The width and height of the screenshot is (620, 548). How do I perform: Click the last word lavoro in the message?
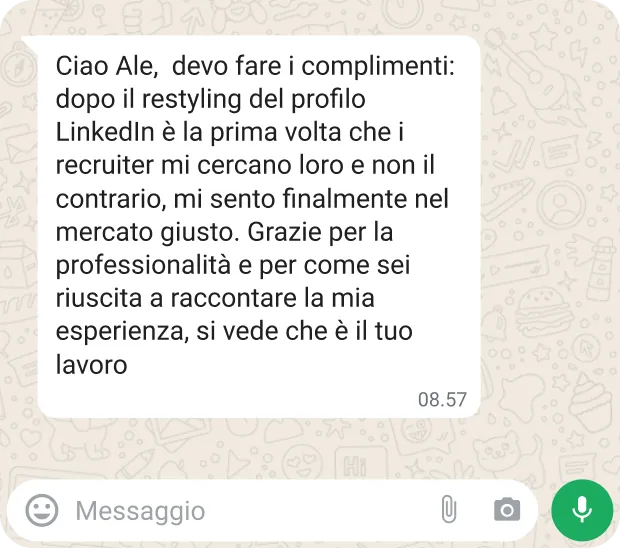pyautogui.click(x=91, y=364)
